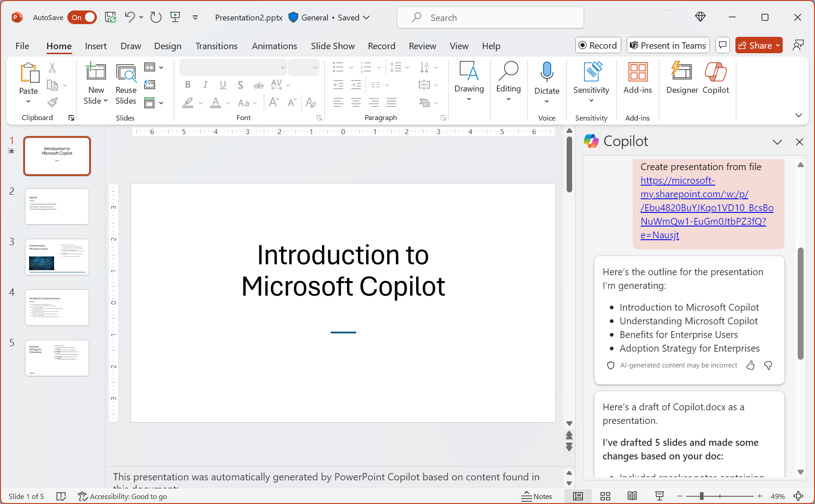Click Zoom Out minus button
The image size is (815, 504).
[x=680, y=496]
